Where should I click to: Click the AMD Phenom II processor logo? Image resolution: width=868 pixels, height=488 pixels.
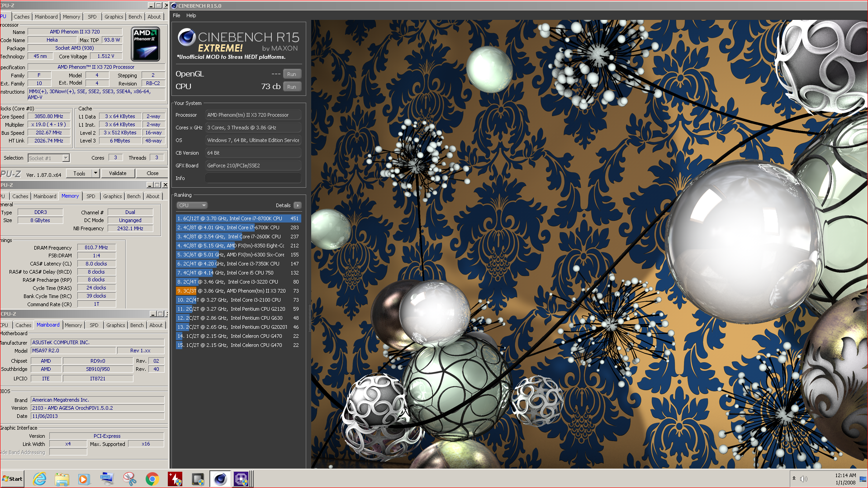(145, 44)
